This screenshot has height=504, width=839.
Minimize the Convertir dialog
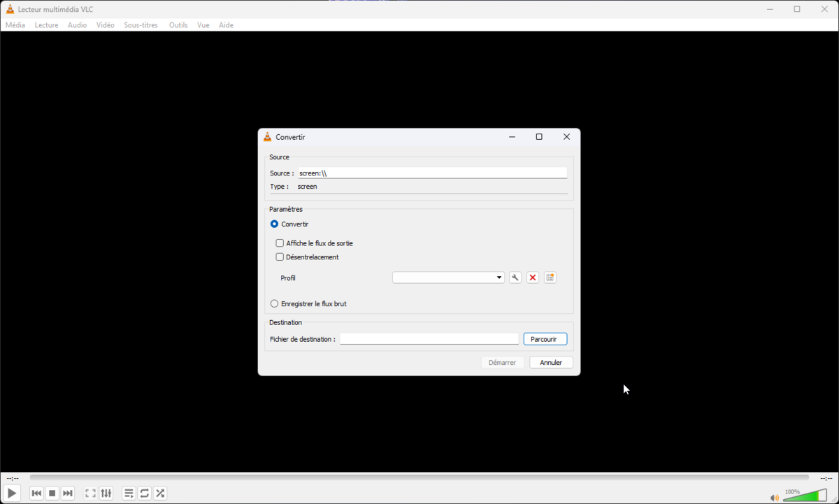click(x=512, y=137)
